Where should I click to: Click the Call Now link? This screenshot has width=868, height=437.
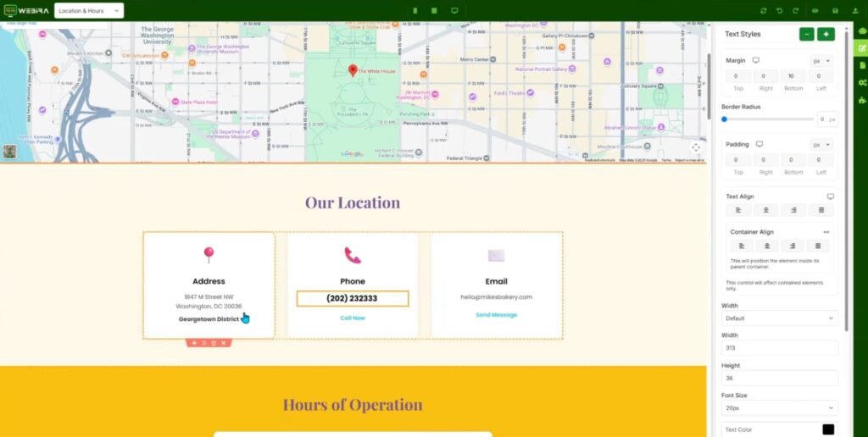pos(353,318)
